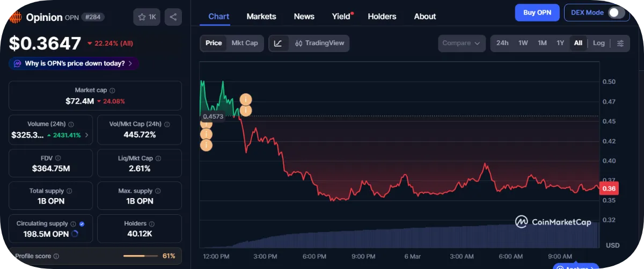Set chart range to 1W

pyautogui.click(x=523, y=43)
